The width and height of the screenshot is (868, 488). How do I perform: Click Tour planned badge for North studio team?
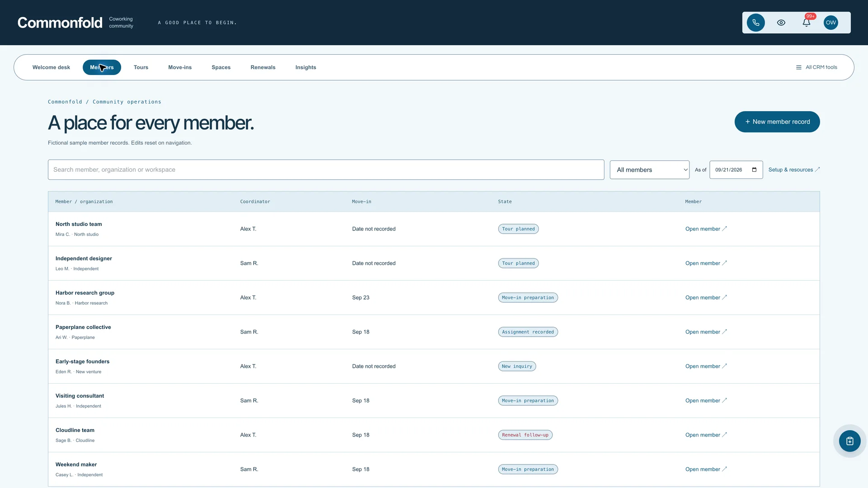(x=519, y=229)
